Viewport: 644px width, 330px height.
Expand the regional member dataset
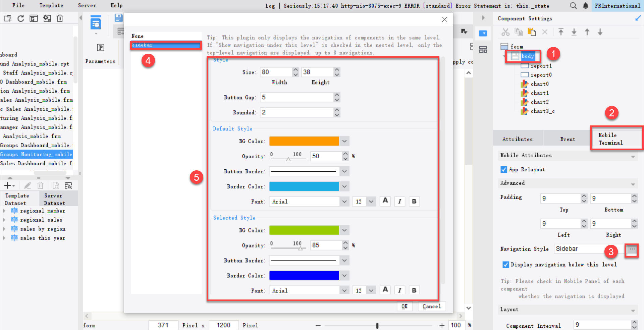click(x=4, y=211)
